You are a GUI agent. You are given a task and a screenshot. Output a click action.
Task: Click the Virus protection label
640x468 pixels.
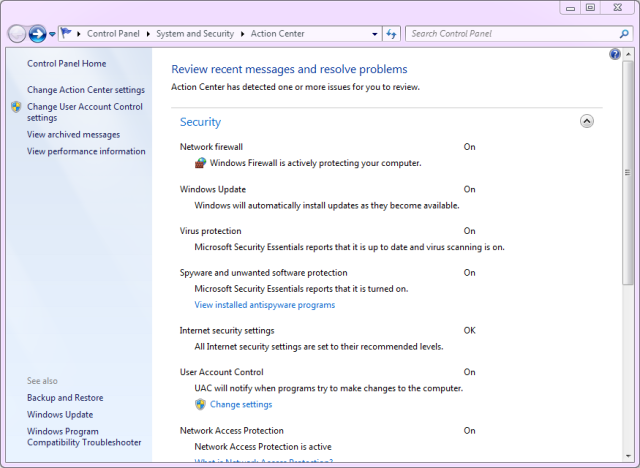(211, 231)
